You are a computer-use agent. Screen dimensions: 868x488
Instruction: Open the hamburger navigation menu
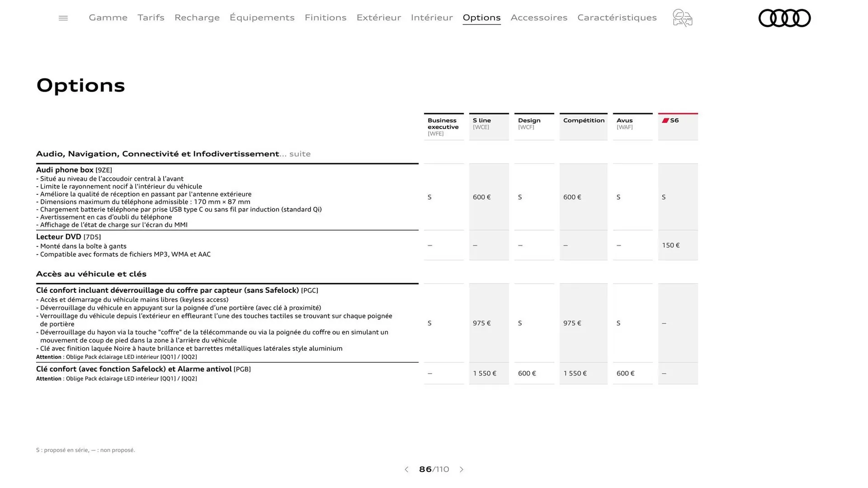coord(63,18)
